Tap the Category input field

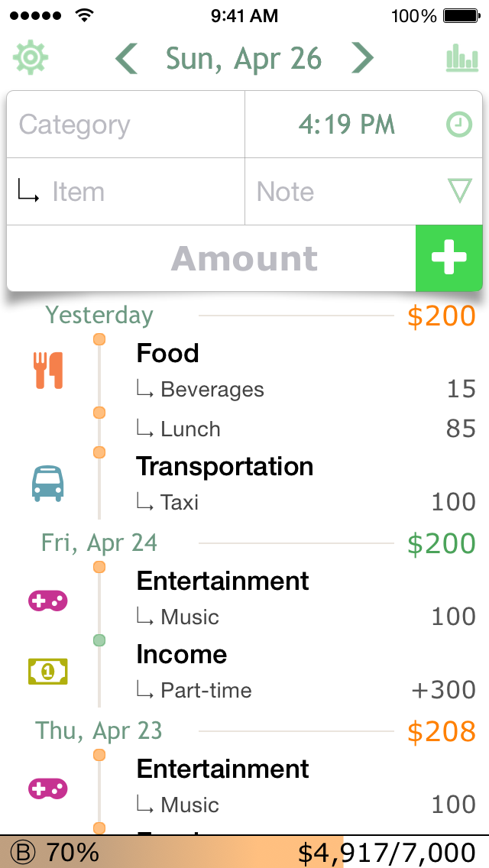[x=125, y=125]
